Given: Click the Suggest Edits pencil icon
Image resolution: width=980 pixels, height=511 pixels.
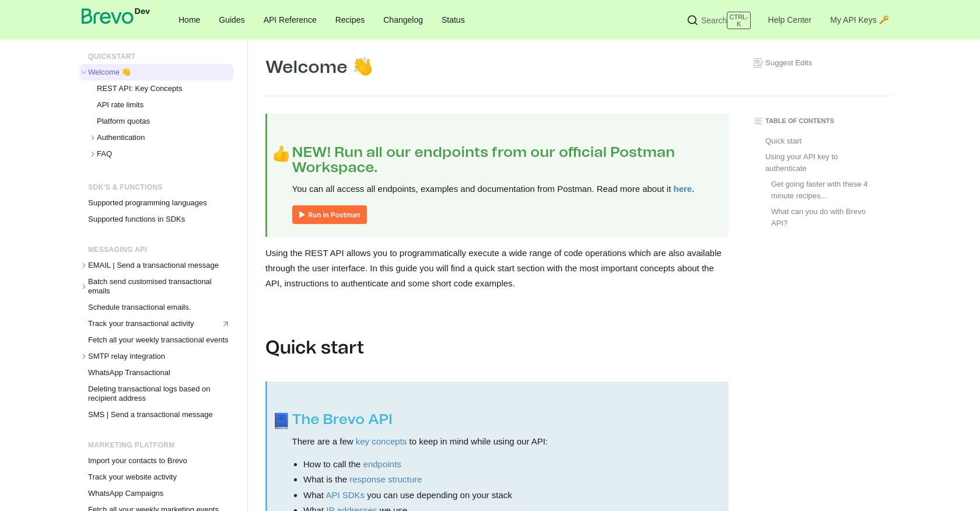Looking at the screenshot, I should pyautogui.click(x=758, y=63).
